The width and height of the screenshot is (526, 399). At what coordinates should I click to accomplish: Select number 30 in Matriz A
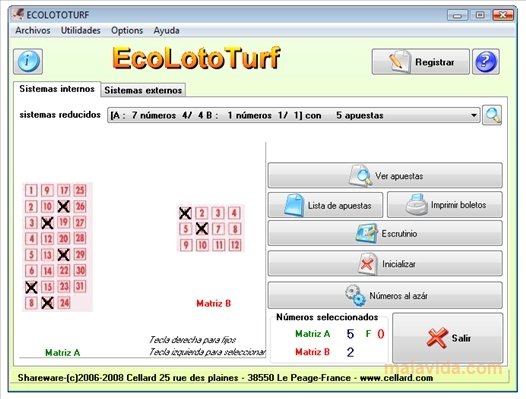coord(80,270)
